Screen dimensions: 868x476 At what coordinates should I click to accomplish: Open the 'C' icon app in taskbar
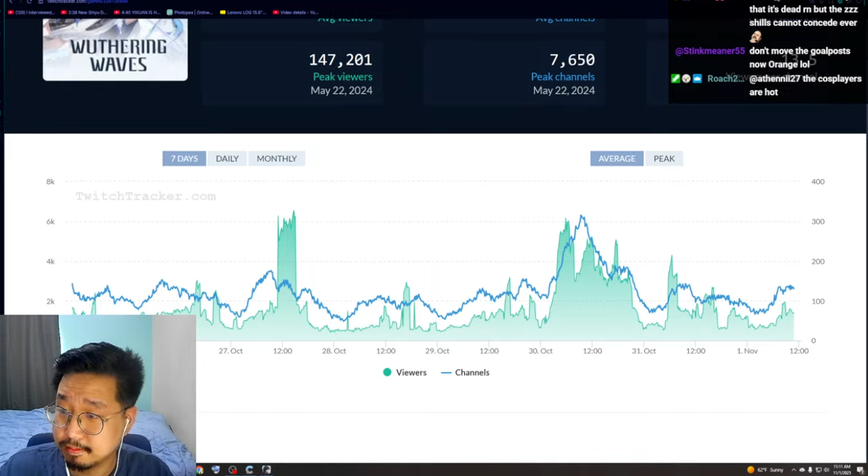[x=249, y=470]
